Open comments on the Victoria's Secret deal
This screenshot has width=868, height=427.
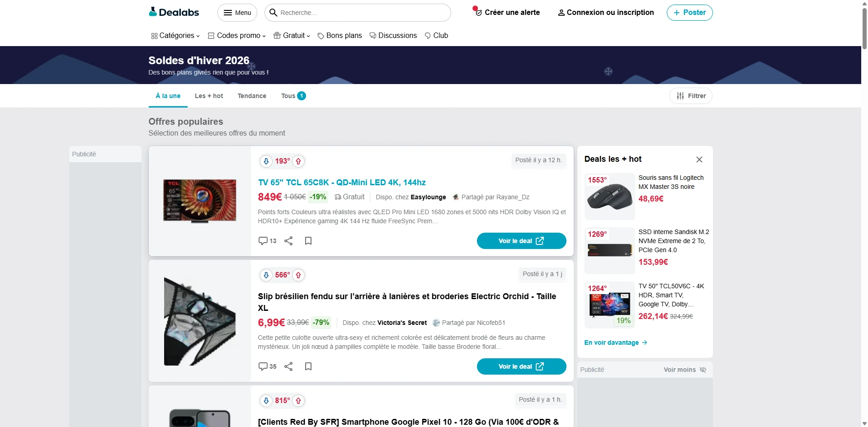267,366
